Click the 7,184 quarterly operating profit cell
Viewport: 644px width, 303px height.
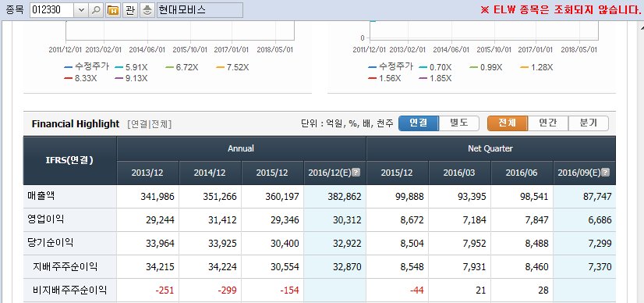(459, 220)
